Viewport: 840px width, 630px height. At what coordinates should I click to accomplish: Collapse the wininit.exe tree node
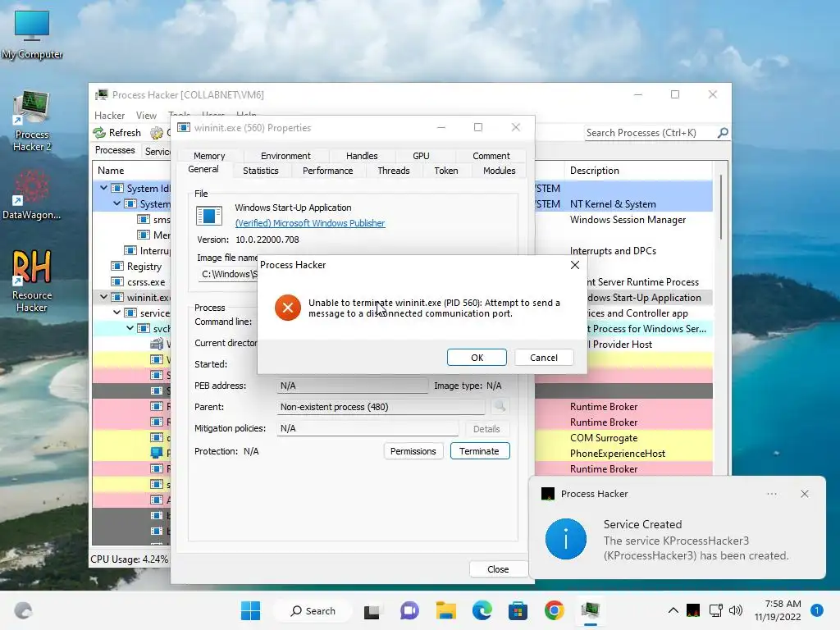pos(103,297)
